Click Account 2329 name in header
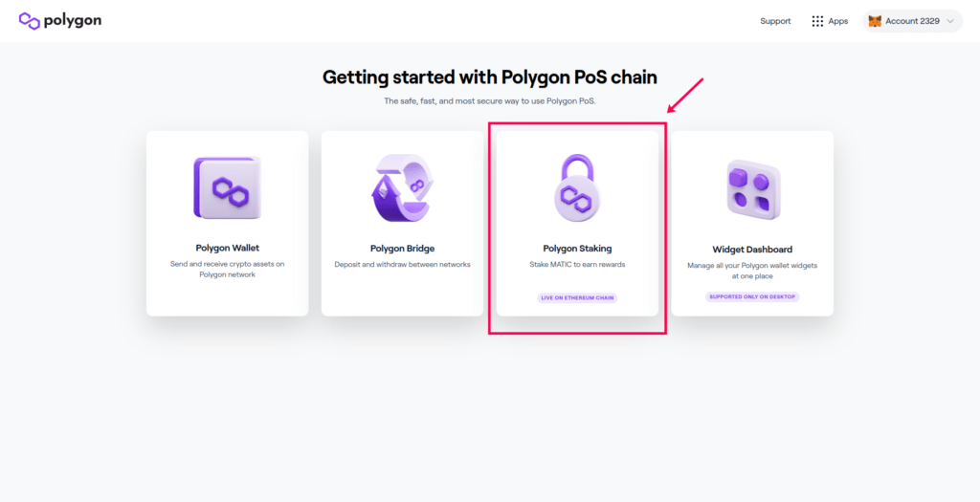The image size is (980, 502). 912,21
